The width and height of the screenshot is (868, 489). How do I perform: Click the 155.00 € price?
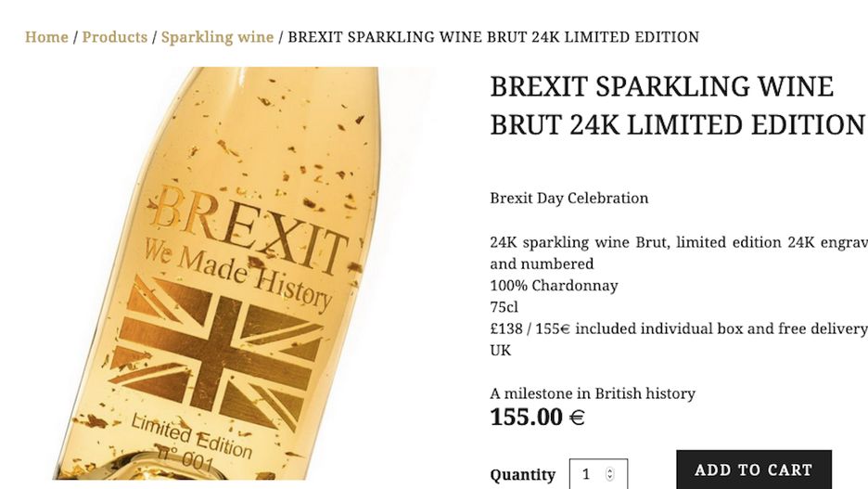coord(537,417)
